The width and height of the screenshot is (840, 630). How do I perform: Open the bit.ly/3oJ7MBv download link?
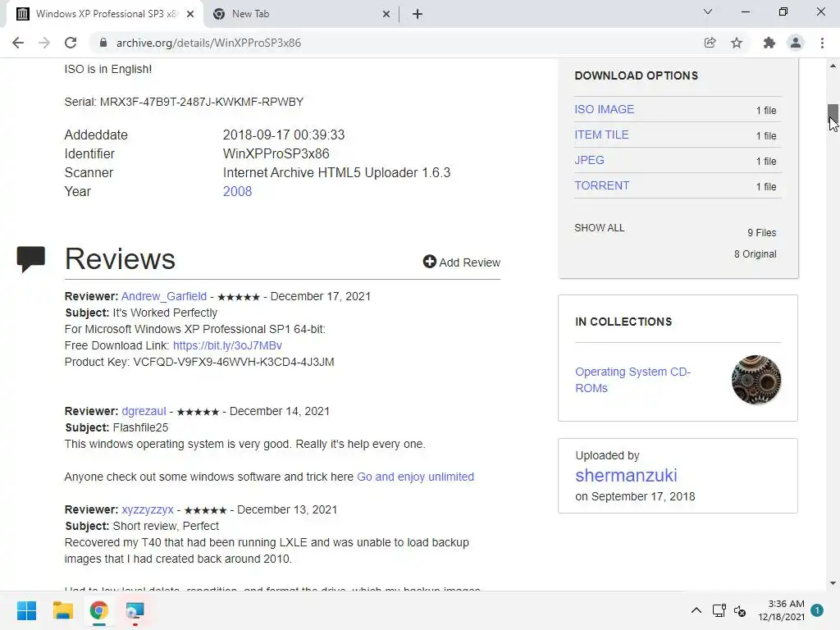point(228,345)
